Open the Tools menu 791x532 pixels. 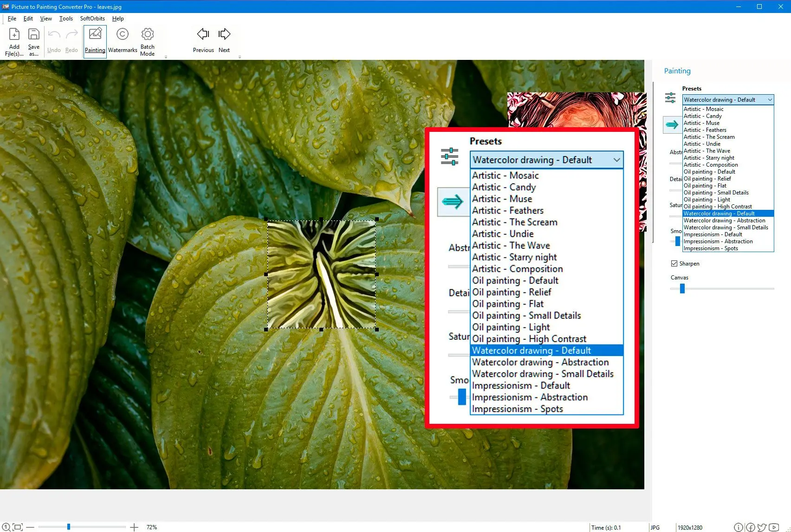point(66,19)
